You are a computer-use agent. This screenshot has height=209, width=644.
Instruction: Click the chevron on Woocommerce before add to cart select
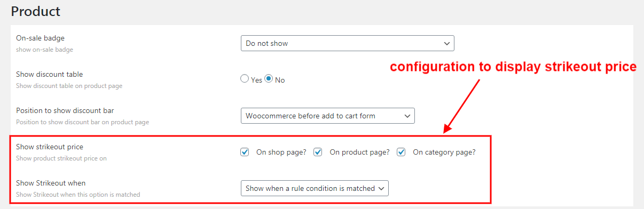tap(407, 116)
